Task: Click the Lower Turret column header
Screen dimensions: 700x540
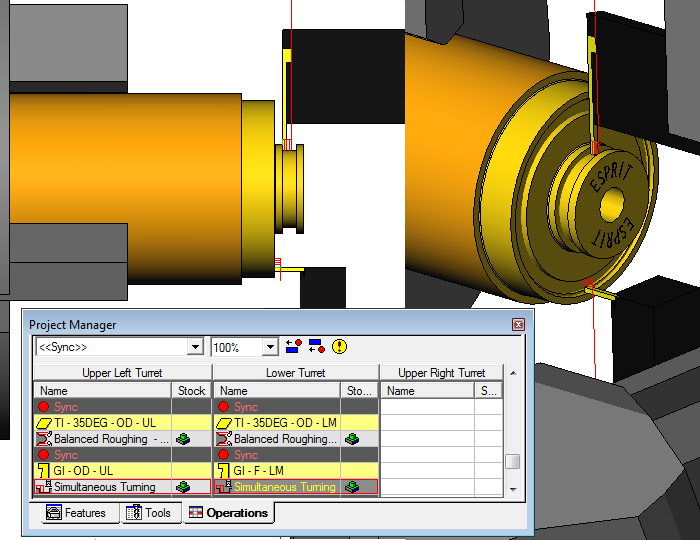Action: click(x=295, y=373)
